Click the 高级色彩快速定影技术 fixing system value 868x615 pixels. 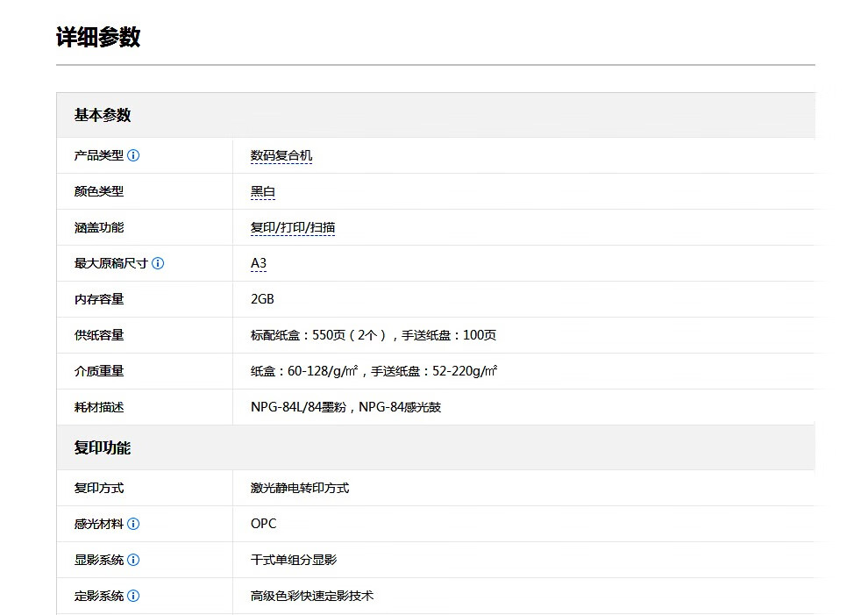[312, 596]
